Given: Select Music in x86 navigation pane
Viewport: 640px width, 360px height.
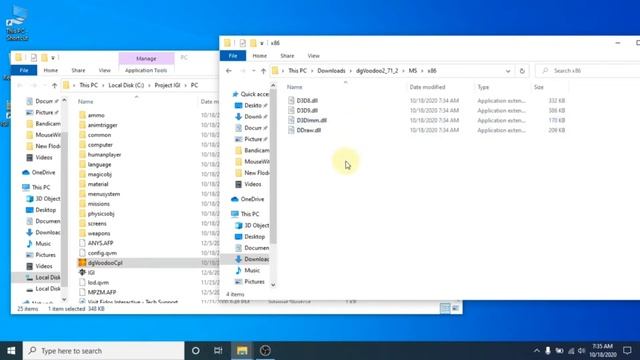Looking at the screenshot, I should pyautogui.click(x=248, y=270).
